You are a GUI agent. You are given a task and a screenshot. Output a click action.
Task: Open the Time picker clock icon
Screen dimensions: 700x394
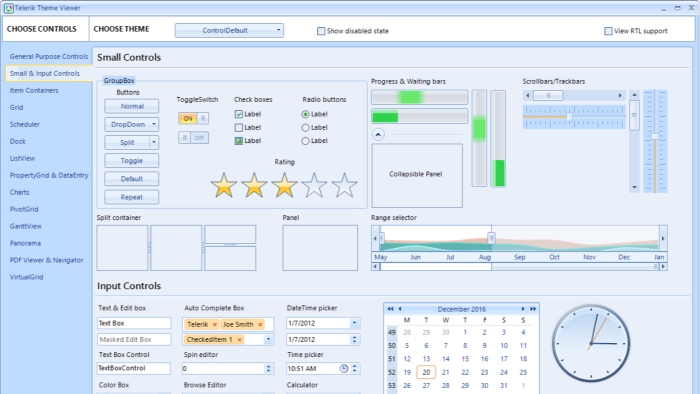pyautogui.click(x=344, y=369)
